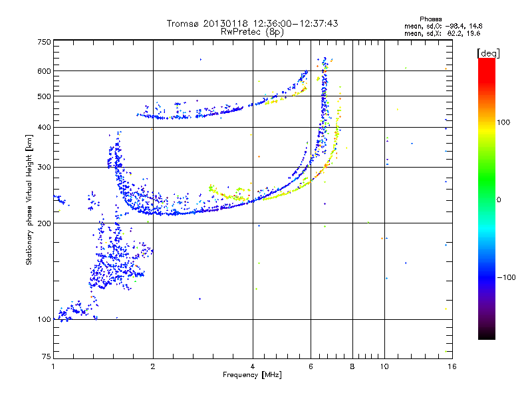Click the x-axis label '2'
Viewport: 532px width, 399px height.
[x=153, y=366]
